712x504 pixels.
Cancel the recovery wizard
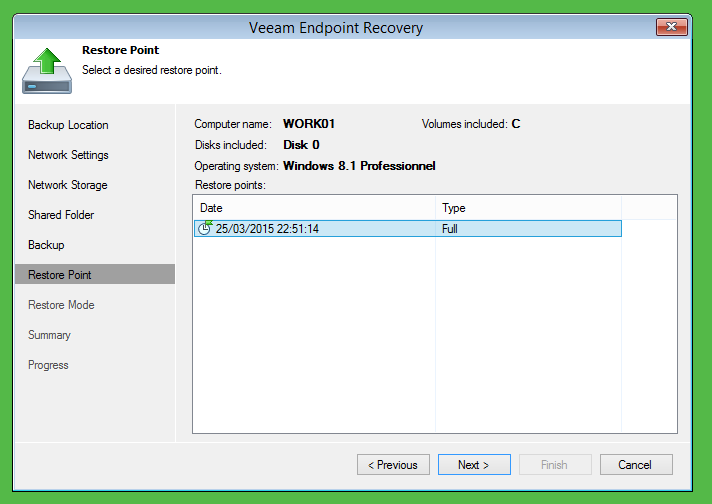point(636,464)
